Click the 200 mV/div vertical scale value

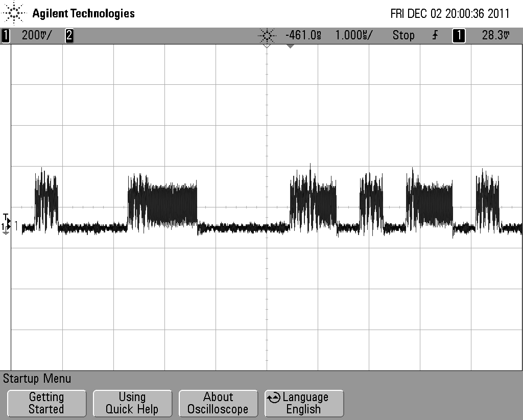[x=37, y=35]
